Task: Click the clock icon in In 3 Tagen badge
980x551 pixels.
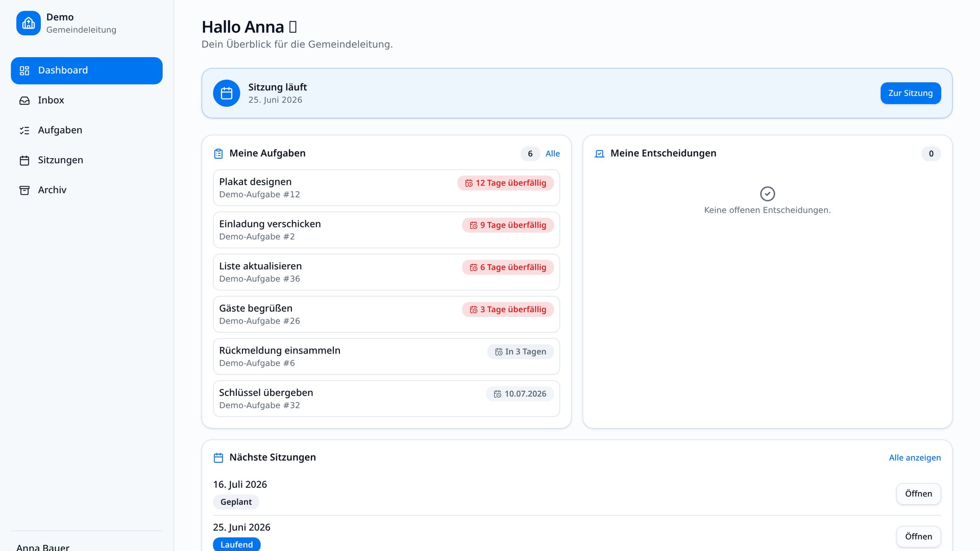Action: [x=499, y=352]
